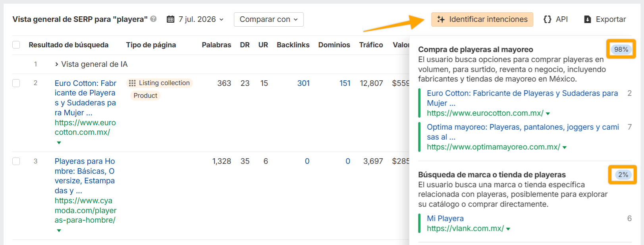Image resolution: width=644 pixels, height=245 pixels.
Task: Open the Playeras para Hombre: Básicas result link
Action: tap(85, 176)
